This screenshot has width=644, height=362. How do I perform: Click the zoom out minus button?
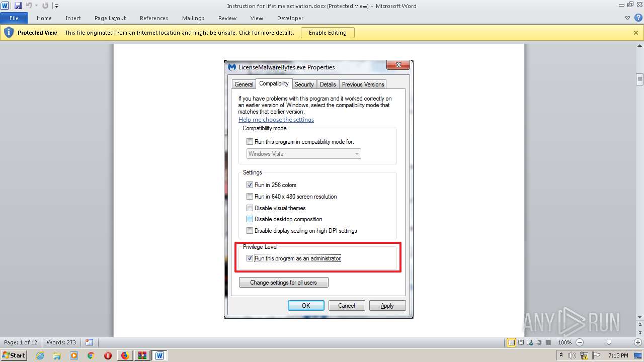pos(579,342)
